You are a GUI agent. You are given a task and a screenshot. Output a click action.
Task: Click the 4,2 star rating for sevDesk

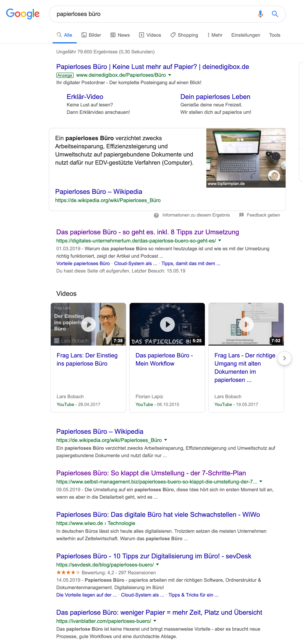[x=68, y=572]
